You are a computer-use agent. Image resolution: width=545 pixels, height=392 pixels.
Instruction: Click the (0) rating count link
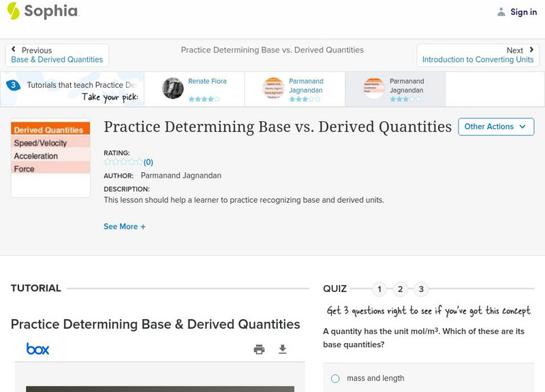[x=149, y=162]
